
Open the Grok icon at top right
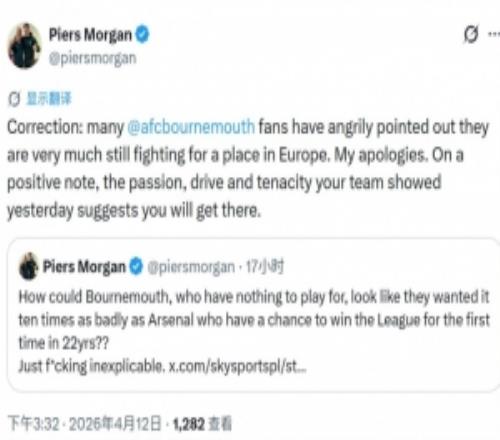471,34
